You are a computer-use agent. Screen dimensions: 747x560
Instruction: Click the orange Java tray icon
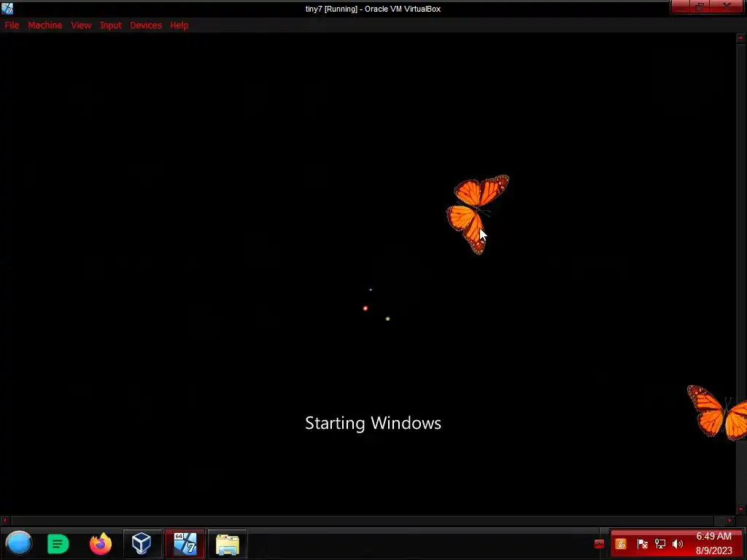click(x=621, y=544)
